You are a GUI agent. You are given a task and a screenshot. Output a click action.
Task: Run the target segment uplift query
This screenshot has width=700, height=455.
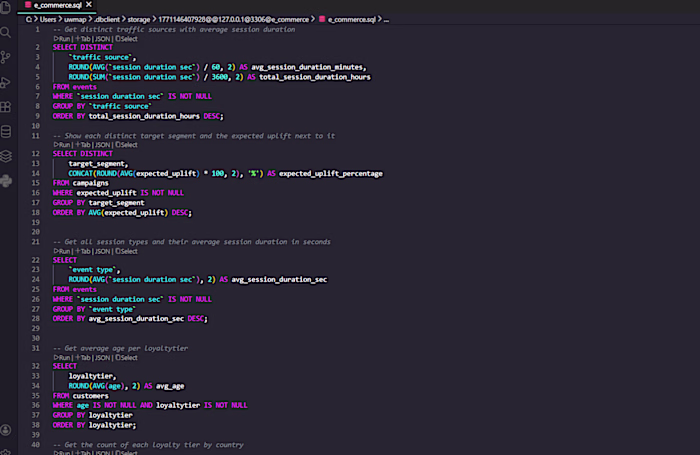point(62,145)
